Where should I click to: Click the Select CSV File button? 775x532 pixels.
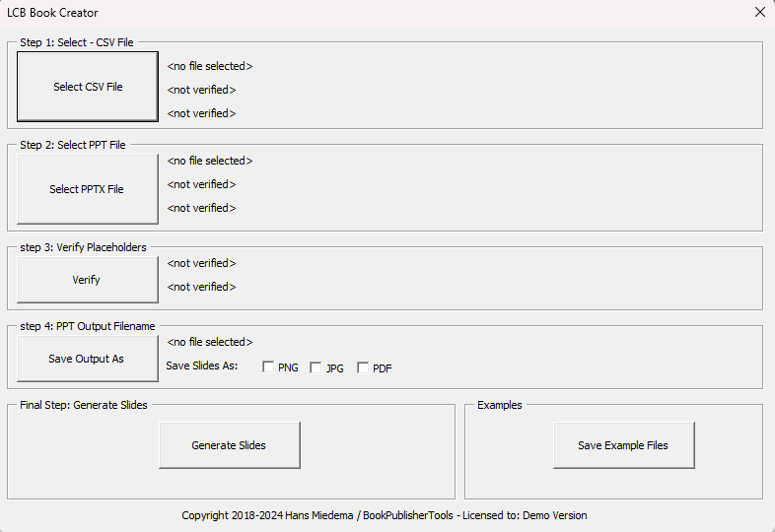pyautogui.click(x=88, y=87)
